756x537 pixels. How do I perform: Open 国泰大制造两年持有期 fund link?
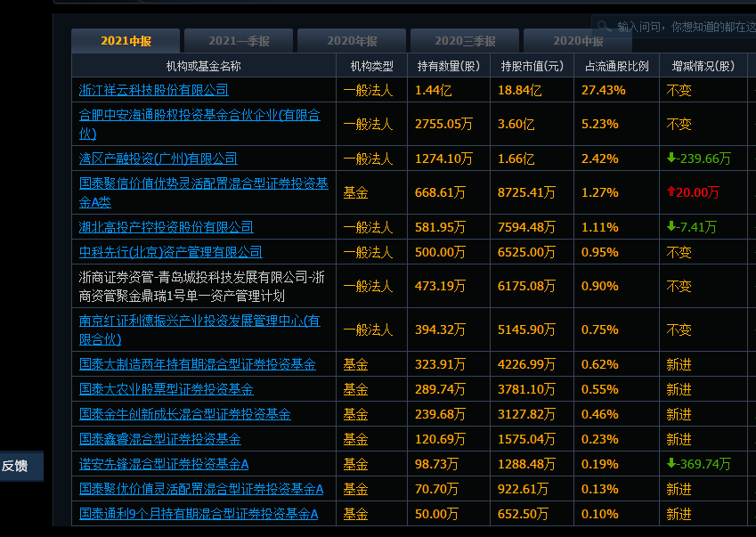(x=197, y=364)
